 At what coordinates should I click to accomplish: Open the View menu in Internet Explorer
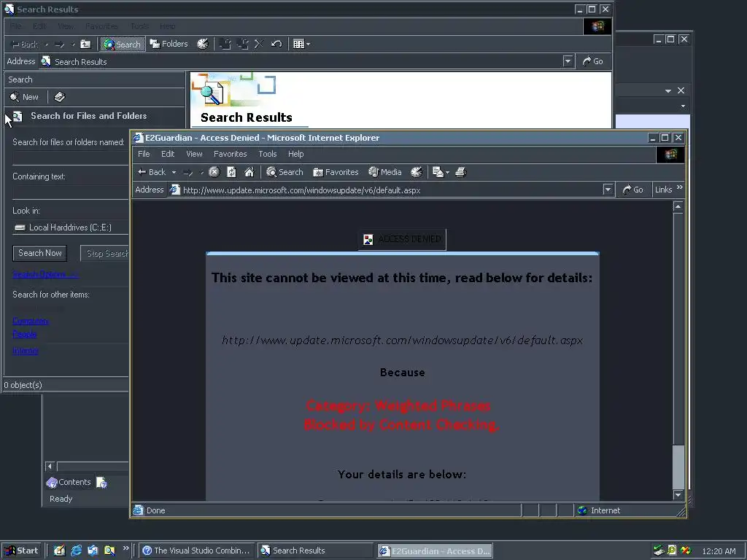coord(194,154)
